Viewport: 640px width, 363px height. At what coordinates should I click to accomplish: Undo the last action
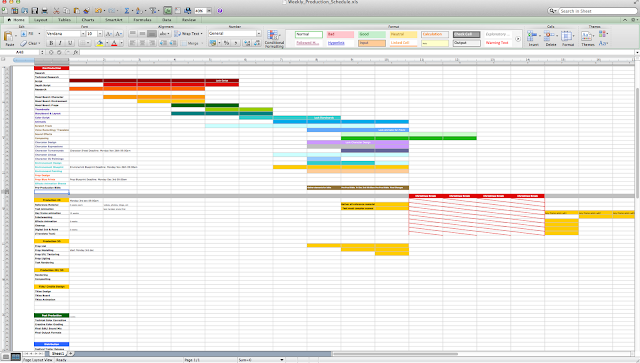click(98, 11)
